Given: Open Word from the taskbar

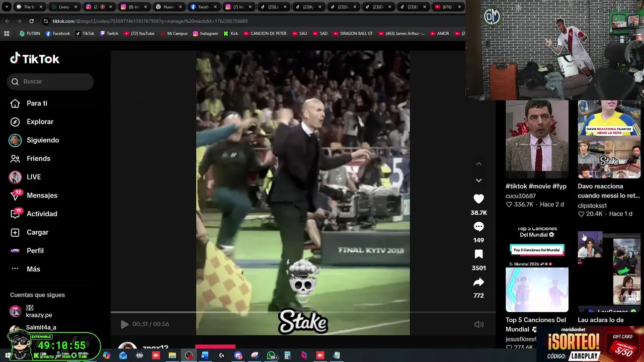Looking at the screenshot, I should [205, 355].
